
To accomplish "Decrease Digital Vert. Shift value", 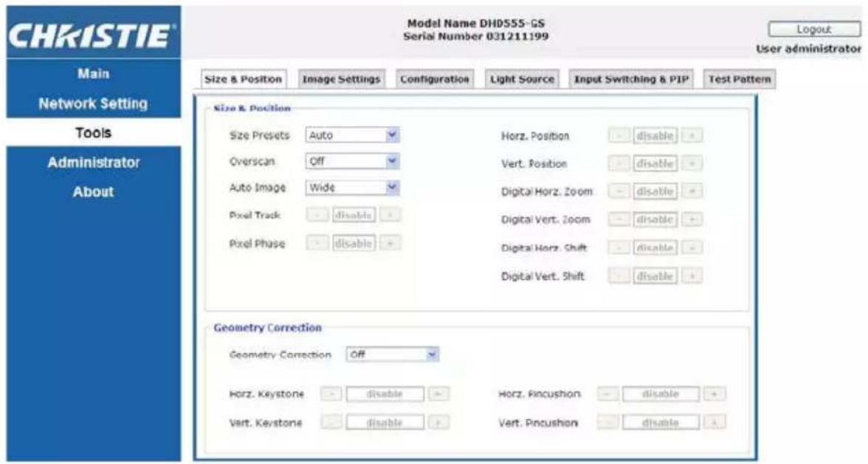I will (619, 276).
